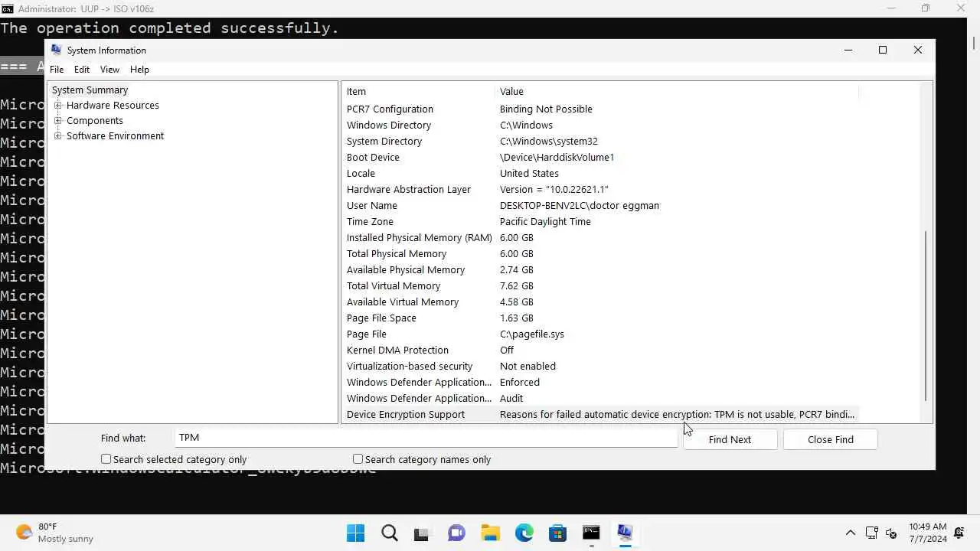Click the System Information title bar icon
980x551 pixels.
pos(56,50)
